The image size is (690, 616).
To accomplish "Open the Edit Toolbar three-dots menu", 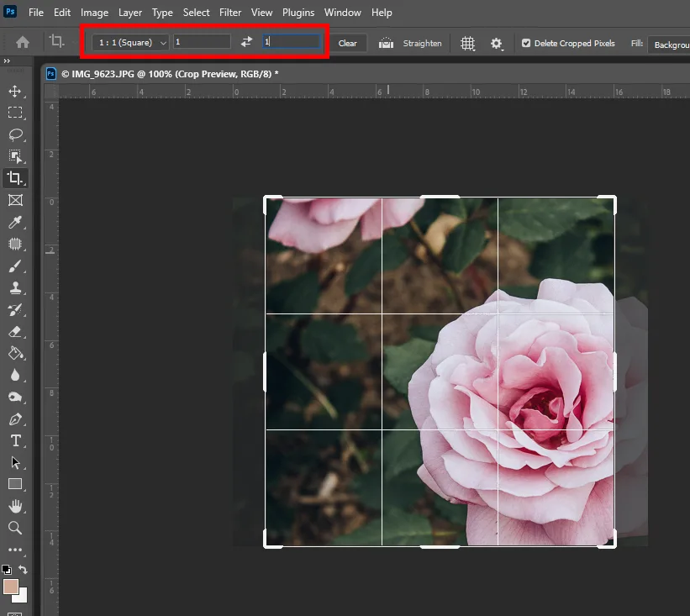I will (x=15, y=550).
